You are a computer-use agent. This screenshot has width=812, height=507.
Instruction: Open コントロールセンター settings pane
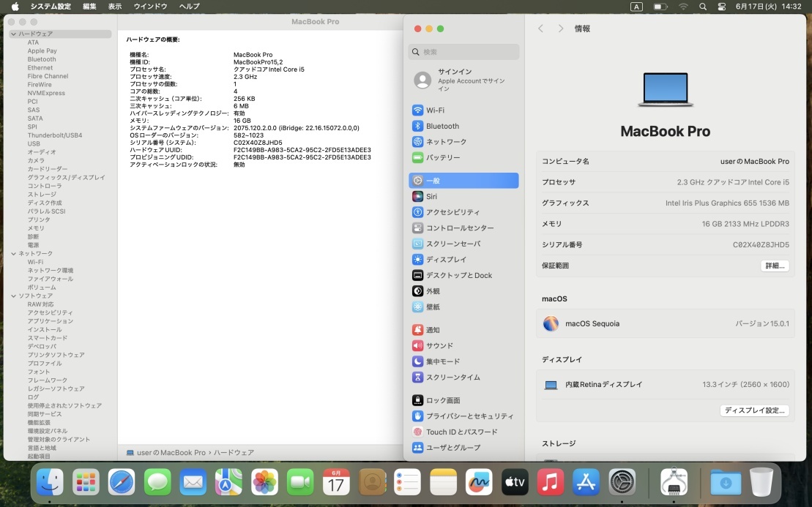pyautogui.click(x=463, y=228)
